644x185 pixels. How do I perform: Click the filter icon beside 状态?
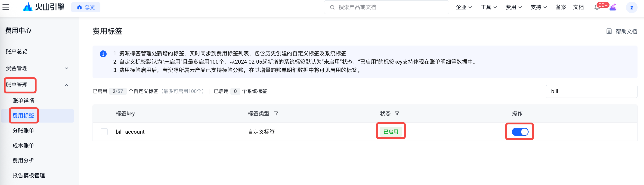coord(397,114)
